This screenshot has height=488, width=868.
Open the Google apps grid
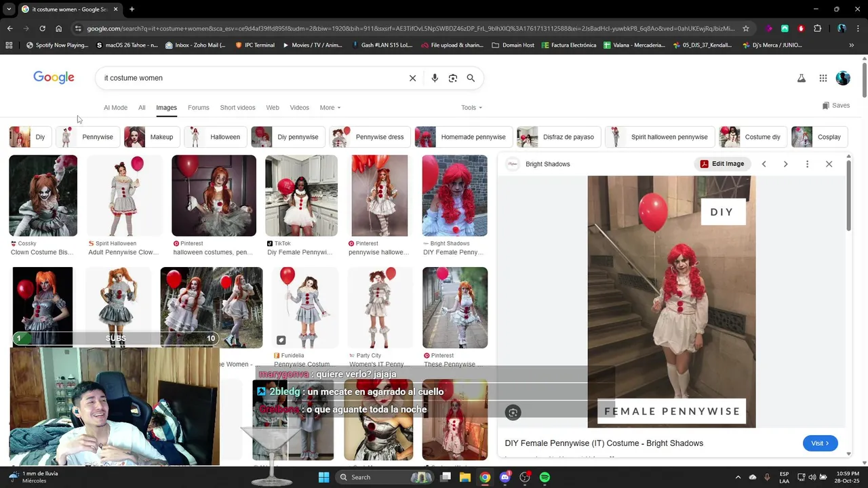pyautogui.click(x=823, y=78)
